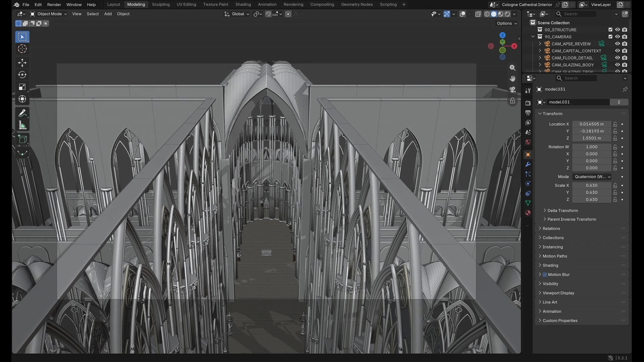
Task: Pin the model.031 properties panel
Action: click(625, 89)
